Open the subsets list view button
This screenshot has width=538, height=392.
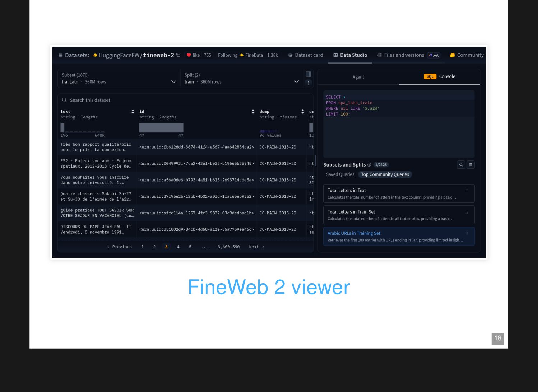[x=470, y=165]
